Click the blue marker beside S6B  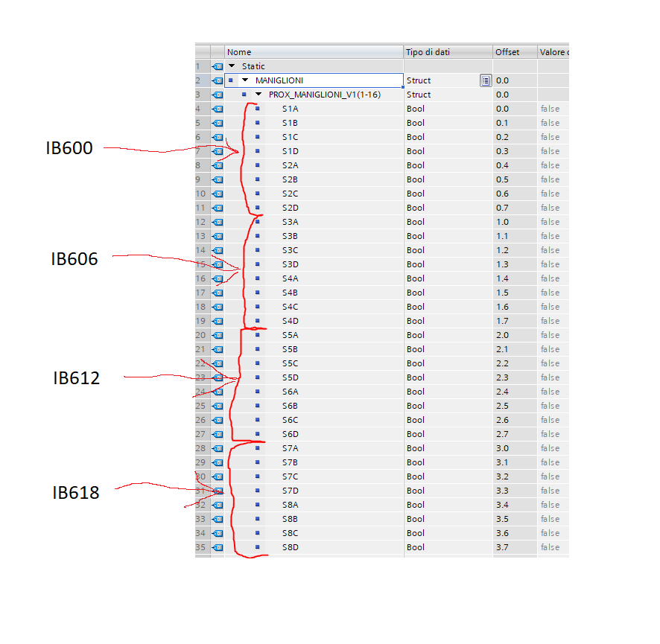point(258,406)
